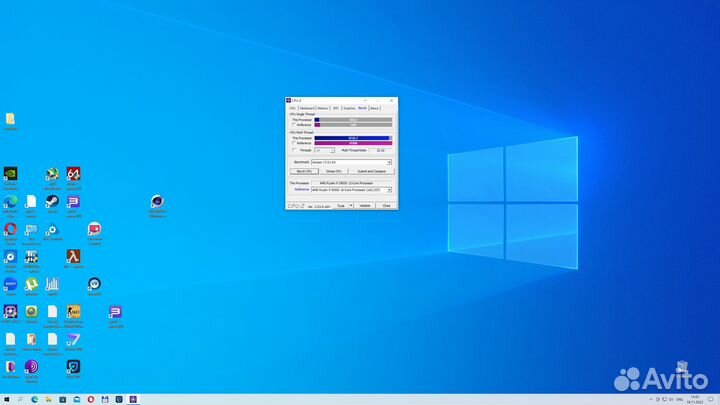Image resolution: width=720 pixels, height=405 pixels.
Task: Open the AIDA64 desktop shortcut
Action: (x=73, y=174)
